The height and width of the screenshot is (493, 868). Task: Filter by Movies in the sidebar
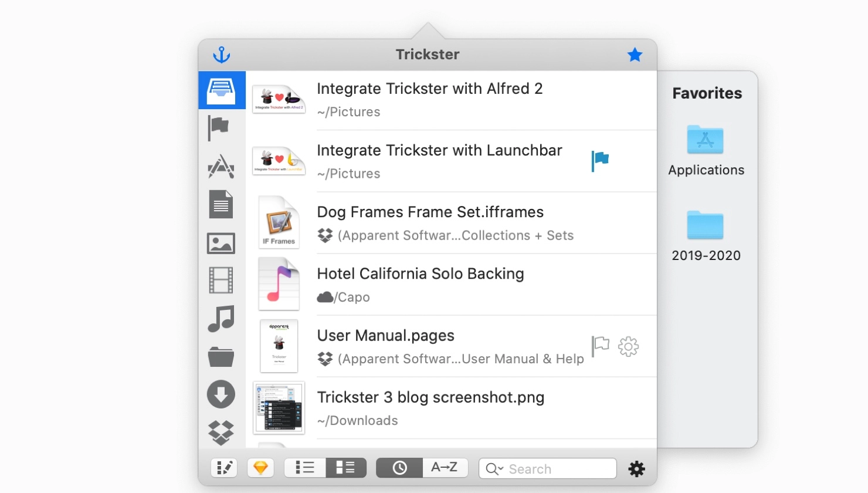pos(221,280)
